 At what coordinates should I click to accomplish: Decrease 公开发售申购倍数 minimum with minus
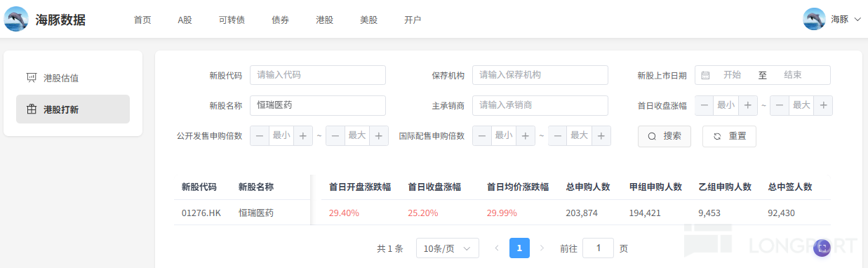pos(260,135)
